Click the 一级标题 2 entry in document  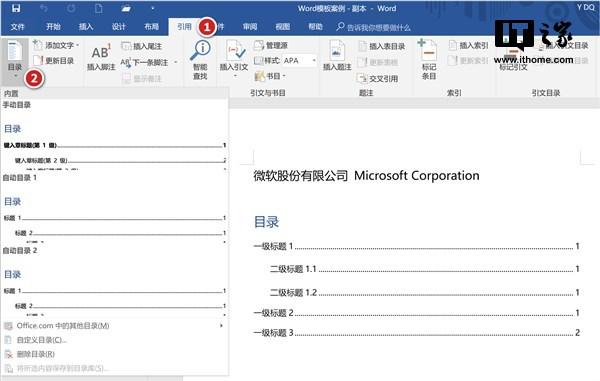pyautogui.click(x=416, y=313)
